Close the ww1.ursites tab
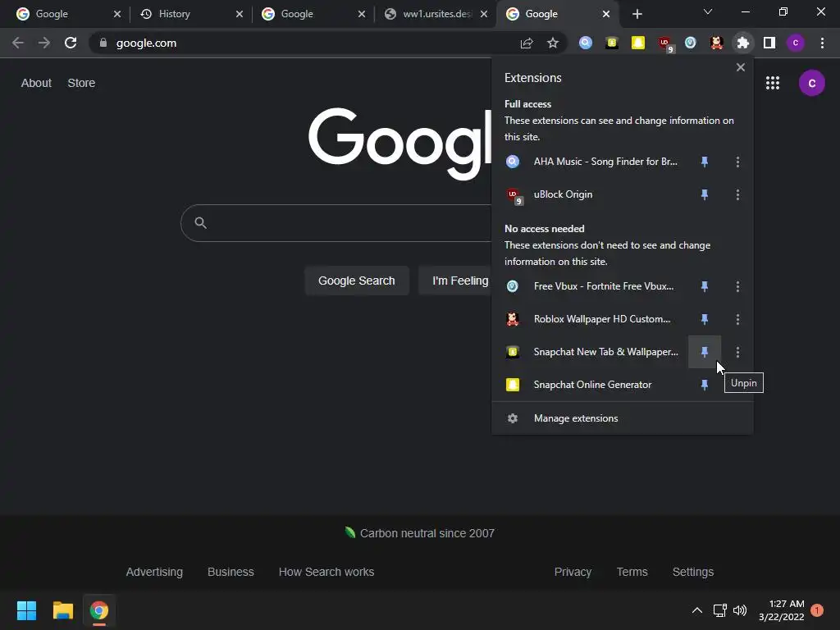The width and height of the screenshot is (840, 630). click(x=484, y=14)
